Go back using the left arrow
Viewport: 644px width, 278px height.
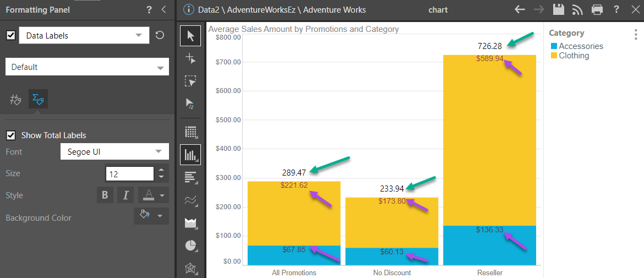(x=520, y=9)
